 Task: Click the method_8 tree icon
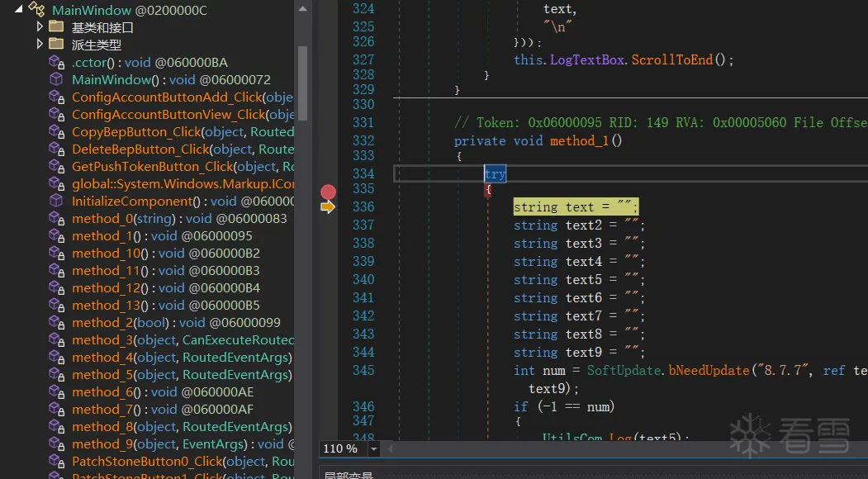56,426
